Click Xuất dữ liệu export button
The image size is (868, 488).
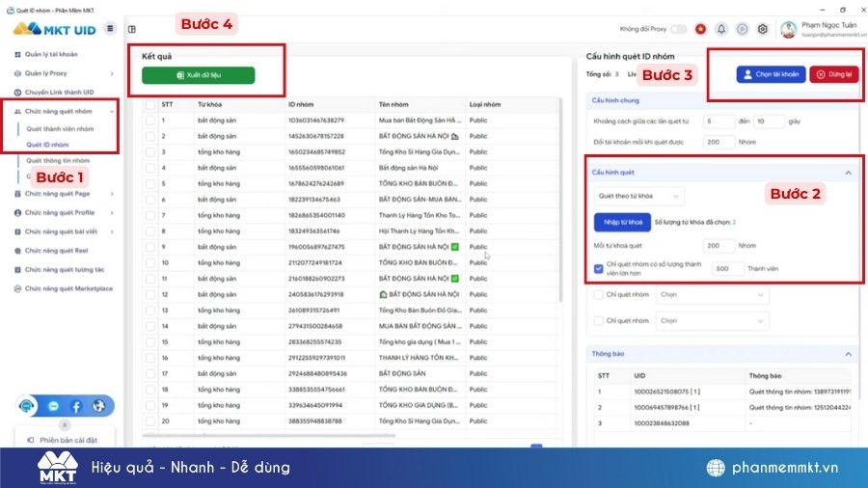click(x=198, y=75)
